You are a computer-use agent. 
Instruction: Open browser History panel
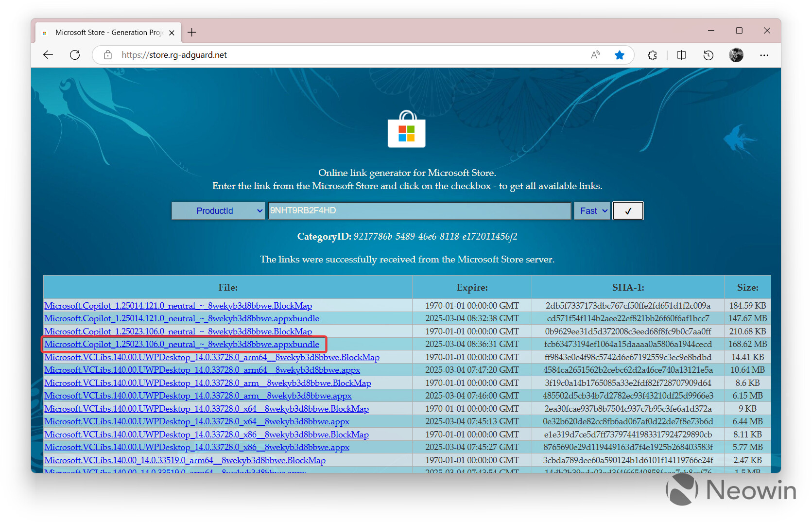pos(708,55)
